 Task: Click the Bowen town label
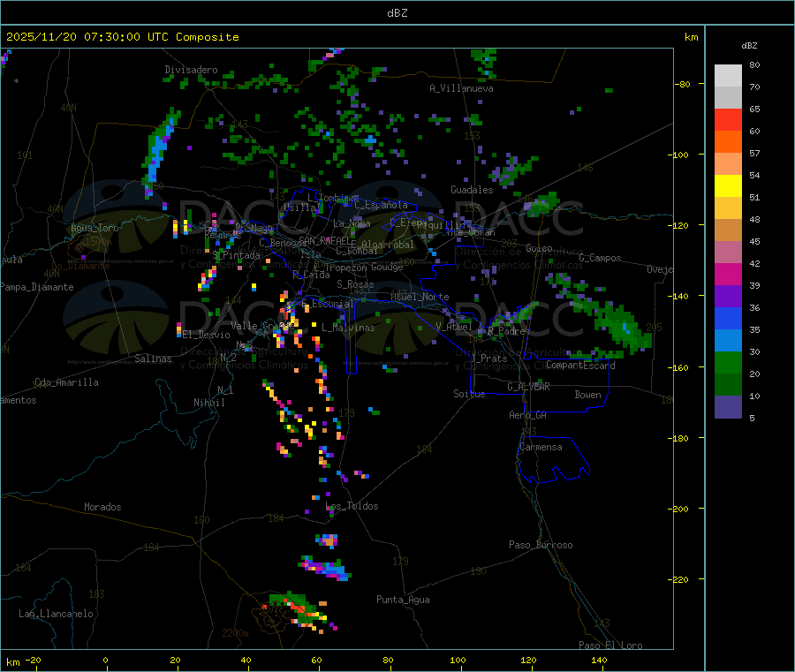click(587, 395)
